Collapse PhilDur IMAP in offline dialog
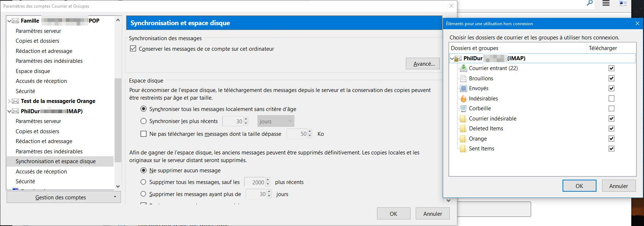Screen dimensions: 644x226 [x=452, y=58]
